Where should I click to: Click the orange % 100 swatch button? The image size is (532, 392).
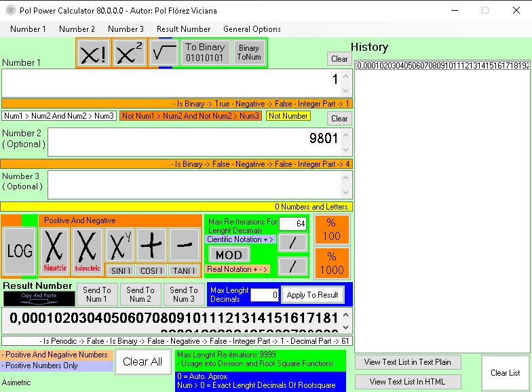click(332, 229)
